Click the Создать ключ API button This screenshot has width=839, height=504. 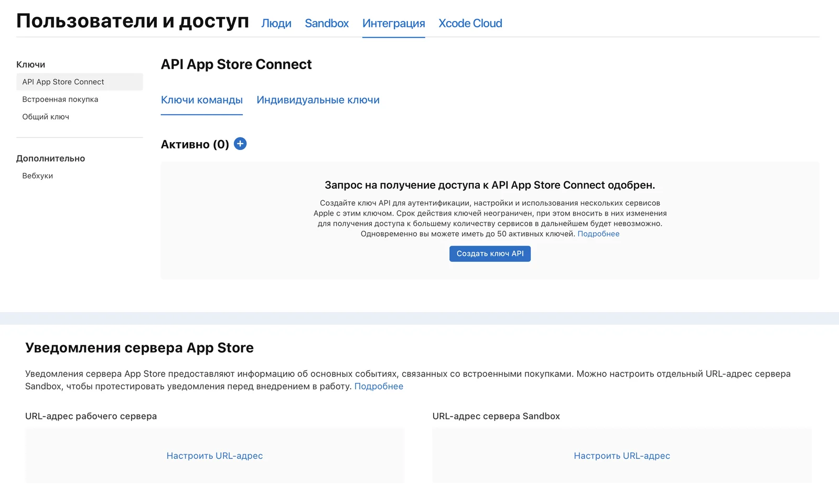coord(490,254)
